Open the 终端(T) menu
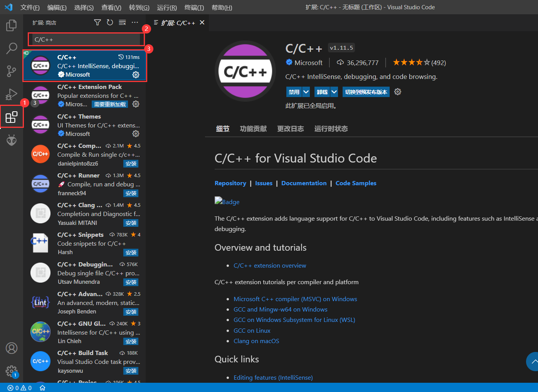The height and width of the screenshot is (392, 538). tap(194, 7)
